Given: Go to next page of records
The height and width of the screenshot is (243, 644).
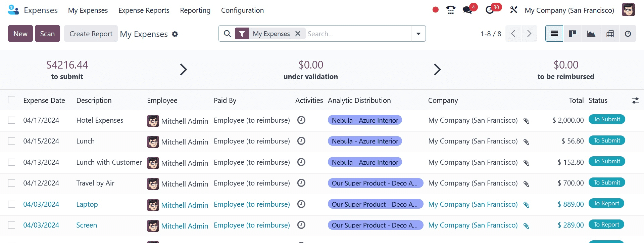Looking at the screenshot, I should click(529, 34).
